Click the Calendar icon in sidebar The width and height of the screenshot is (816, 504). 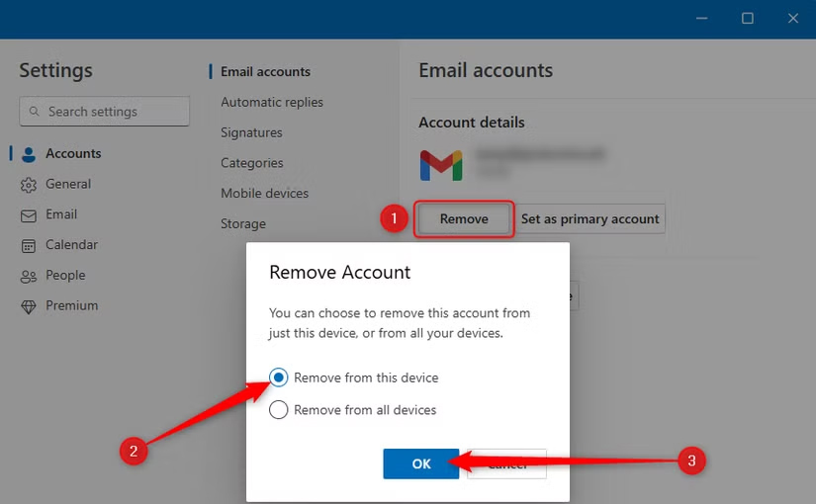pyautogui.click(x=29, y=245)
